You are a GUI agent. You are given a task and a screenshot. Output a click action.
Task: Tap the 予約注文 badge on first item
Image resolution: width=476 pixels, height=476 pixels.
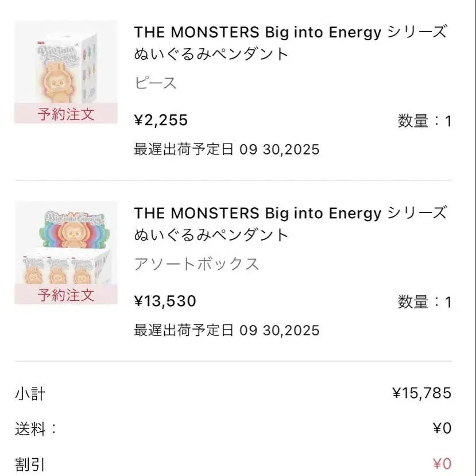[66, 114]
